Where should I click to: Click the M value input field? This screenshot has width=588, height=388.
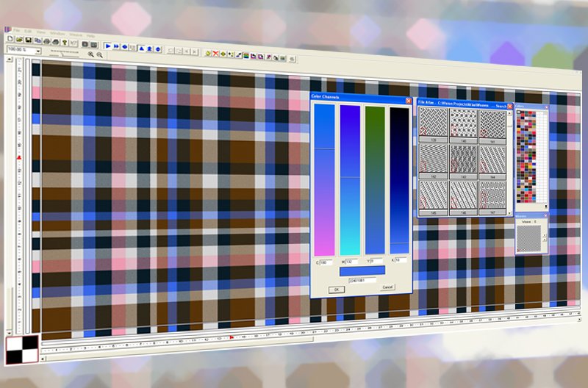click(x=352, y=261)
